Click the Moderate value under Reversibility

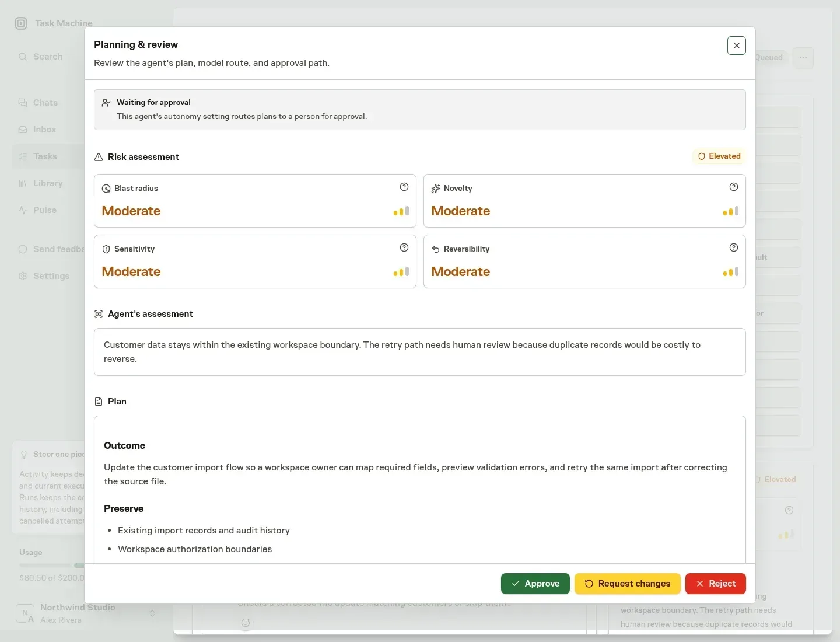pos(461,272)
